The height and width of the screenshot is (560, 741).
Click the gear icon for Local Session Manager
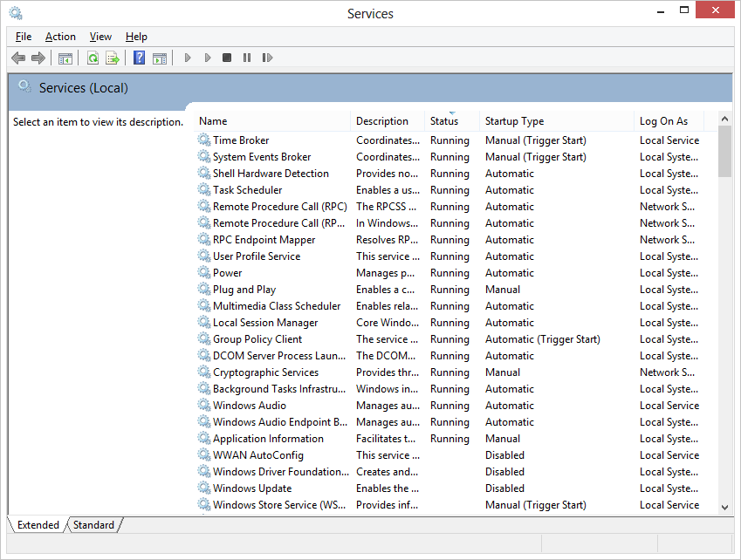click(204, 322)
